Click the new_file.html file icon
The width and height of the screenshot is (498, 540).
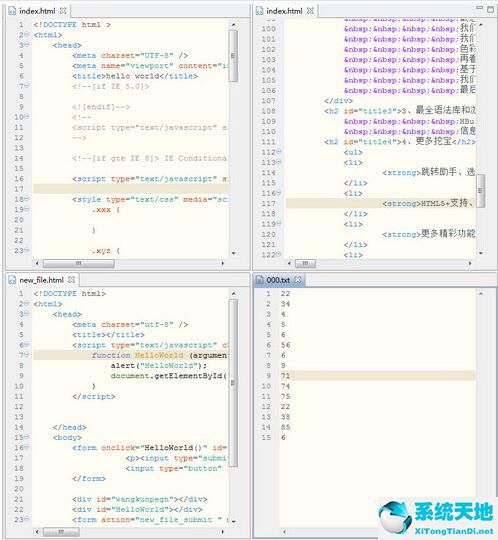12,280
